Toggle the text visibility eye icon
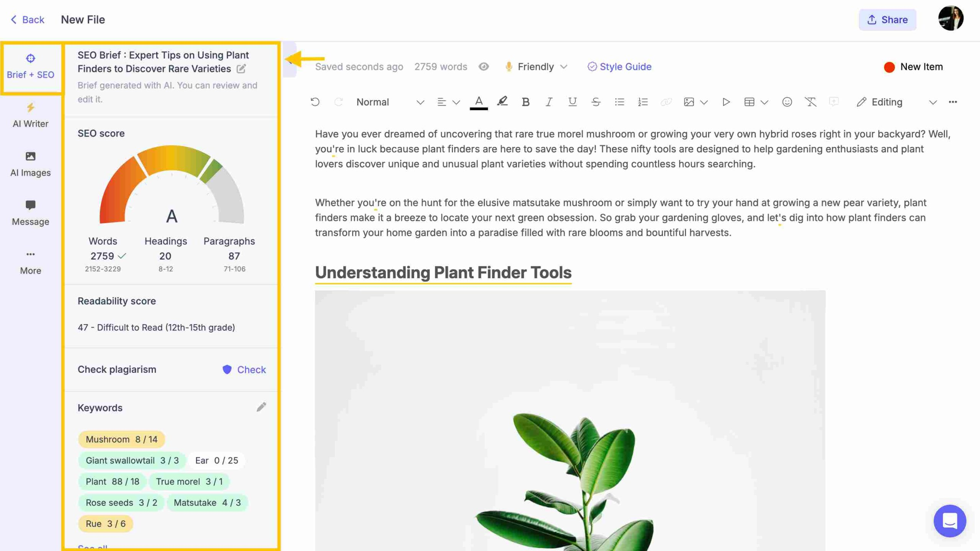 484,67
